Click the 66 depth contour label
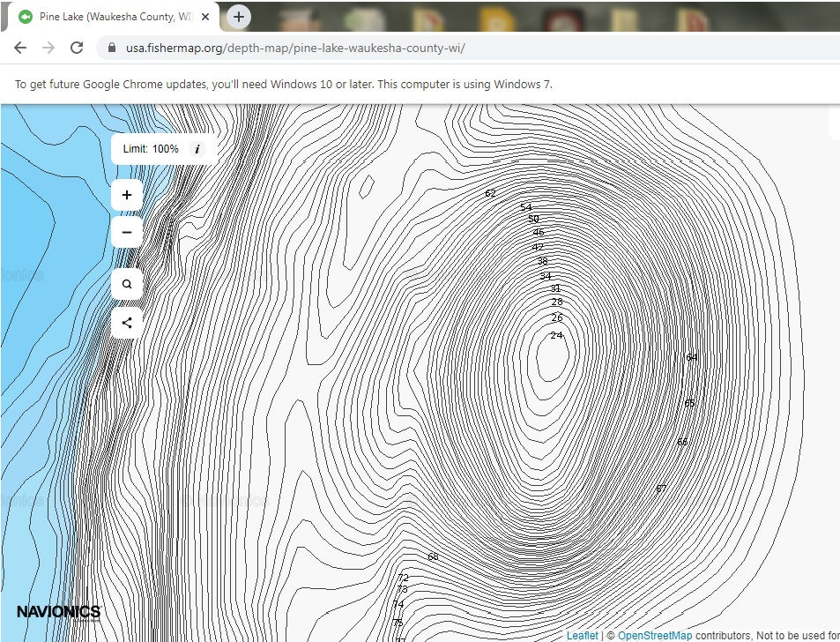 click(x=682, y=442)
